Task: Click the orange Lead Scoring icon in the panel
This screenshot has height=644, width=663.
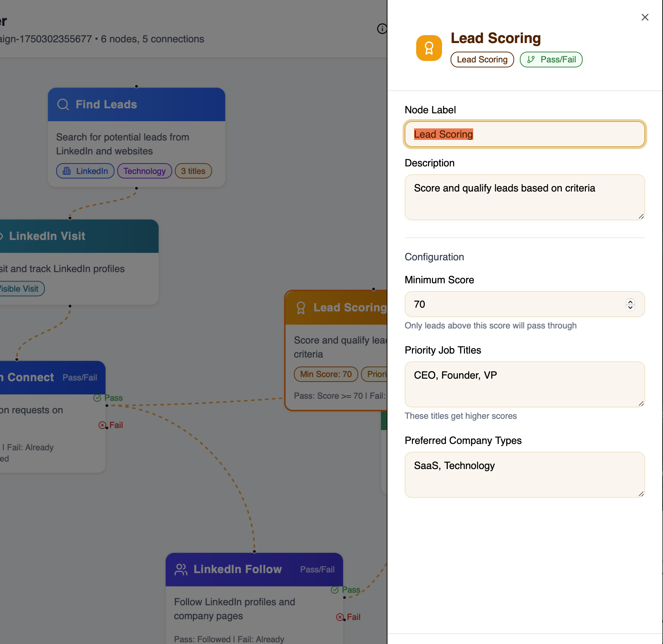Action: [x=428, y=48]
